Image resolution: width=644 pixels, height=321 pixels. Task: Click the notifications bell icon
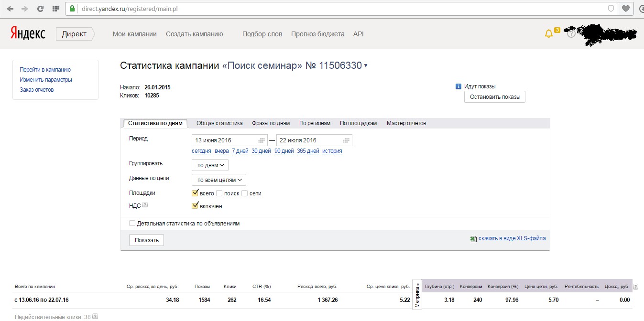click(x=548, y=34)
